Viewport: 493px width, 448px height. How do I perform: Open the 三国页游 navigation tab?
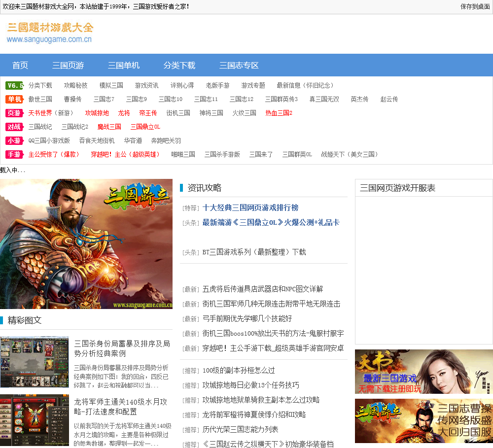click(x=68, y=66)
